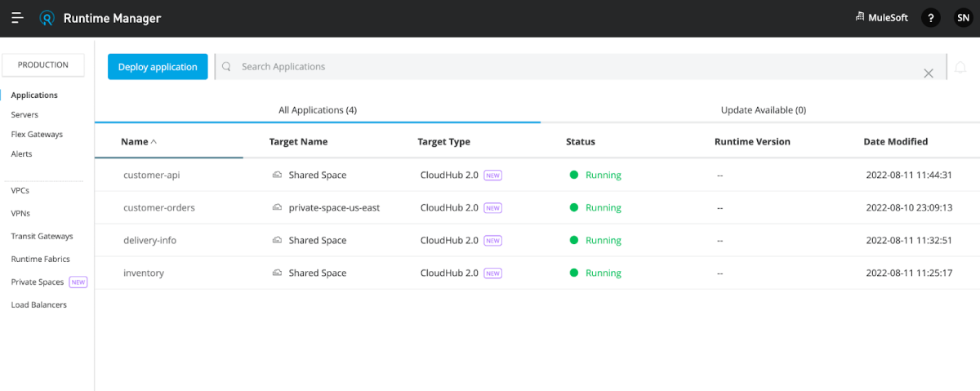This screenshot has width=980, height=391.
Task: Click the Deploy application button
Action: click(x=158, y=67)
